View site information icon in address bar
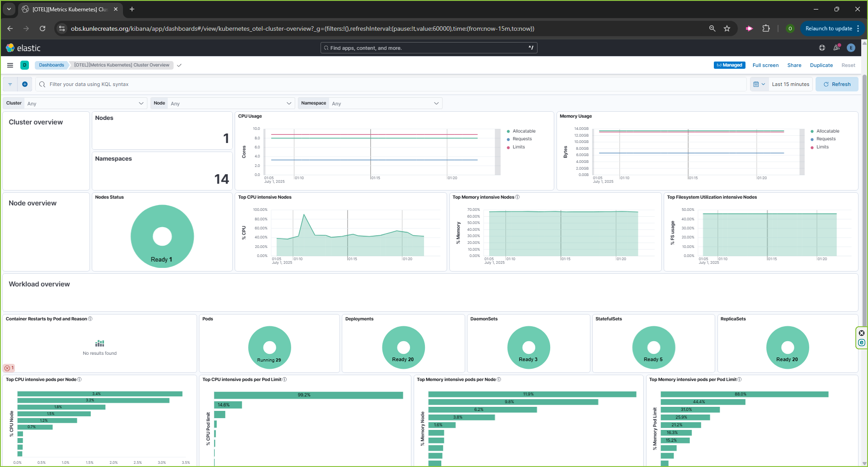 point(62,29)
